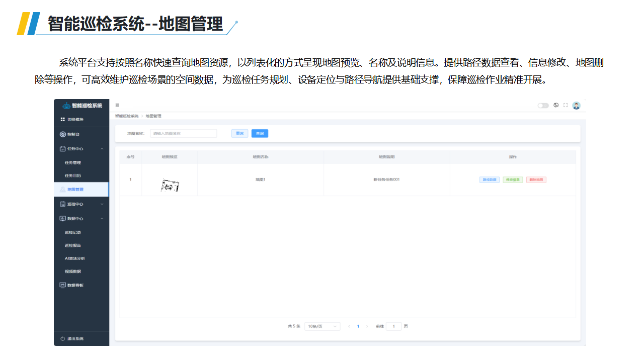Toggle the switch in the top header
The width and height of the screenshot is (644, 362).
[543, 106]
